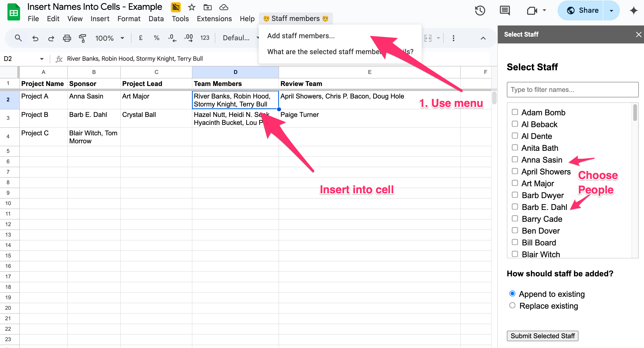Click the redo arrow icon
The height and width of the screenshot is (348, 644).
51,38
